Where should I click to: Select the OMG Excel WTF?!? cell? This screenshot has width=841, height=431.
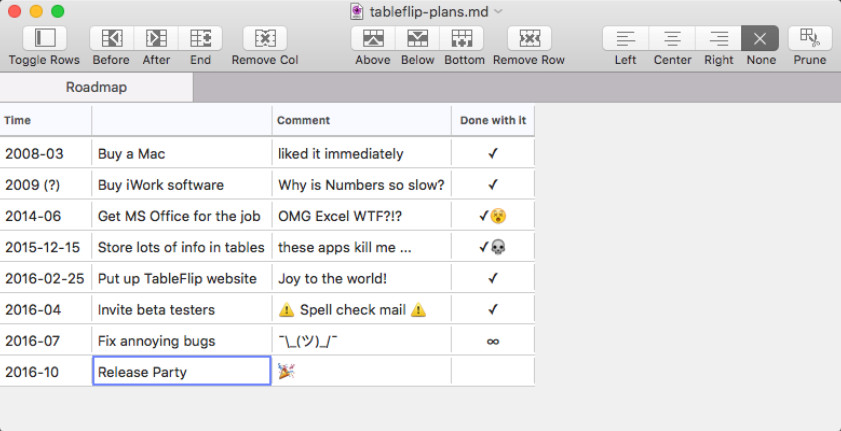pos(362,216)
